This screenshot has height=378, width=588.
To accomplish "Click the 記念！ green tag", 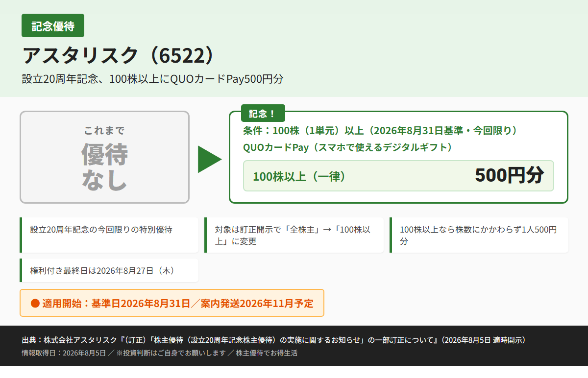I will pyautogui.click(x=263, y=114).
